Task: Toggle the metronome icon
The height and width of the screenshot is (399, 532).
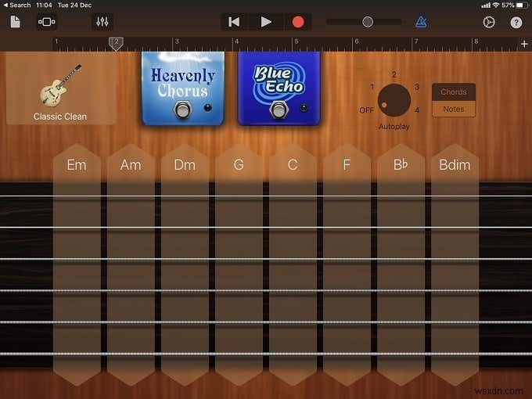Action: [421, 22]
